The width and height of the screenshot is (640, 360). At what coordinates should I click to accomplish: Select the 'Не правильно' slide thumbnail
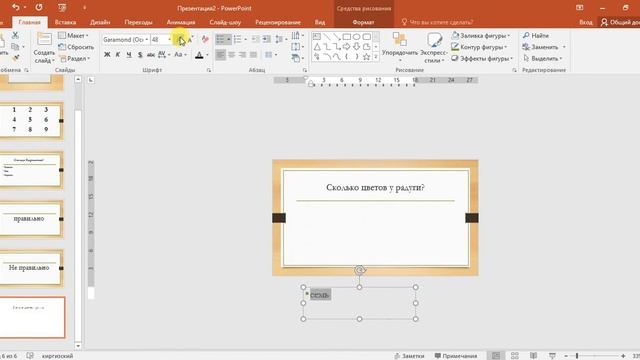[31, 268]
